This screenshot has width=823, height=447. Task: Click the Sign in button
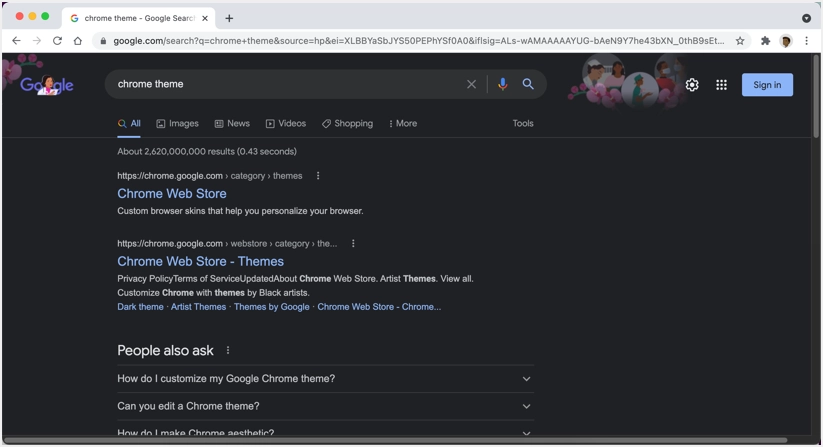coord(767,84)
